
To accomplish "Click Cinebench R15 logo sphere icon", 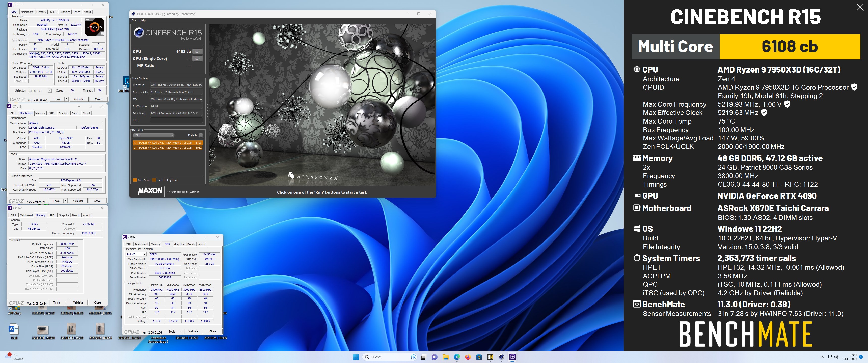I will (139, 33).
